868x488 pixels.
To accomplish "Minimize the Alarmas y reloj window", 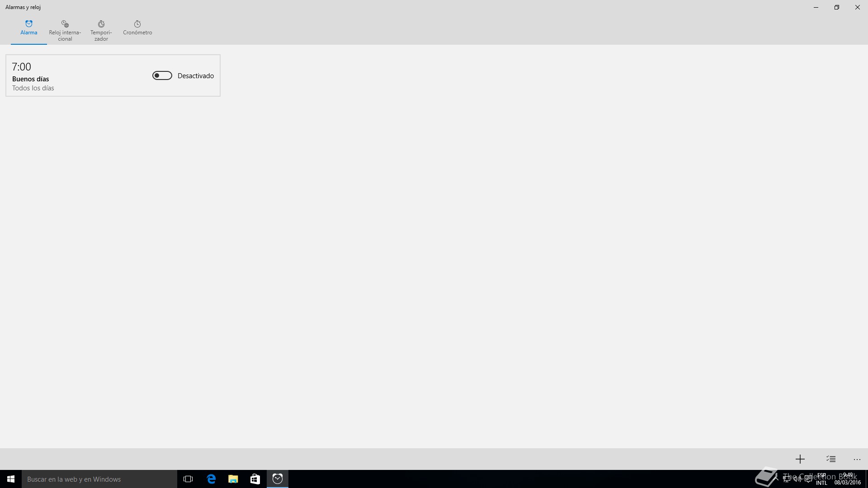I will pyautogui.click(x=816, y=7).
